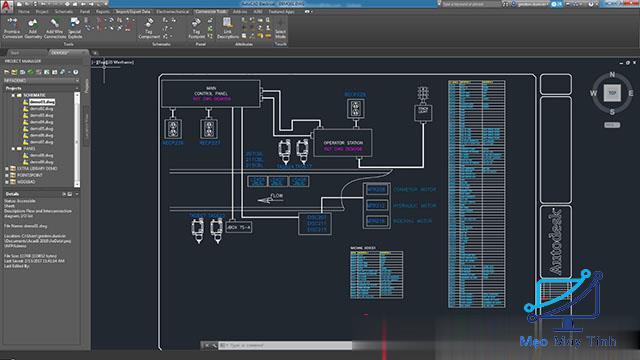
Task: Select demo08.dwg under PANEL folder
Action: 42,156
